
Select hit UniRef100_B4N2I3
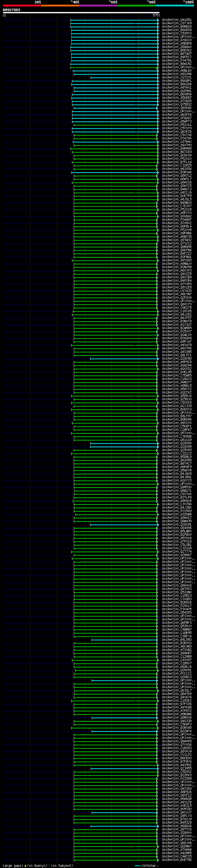tap(176, 189)
